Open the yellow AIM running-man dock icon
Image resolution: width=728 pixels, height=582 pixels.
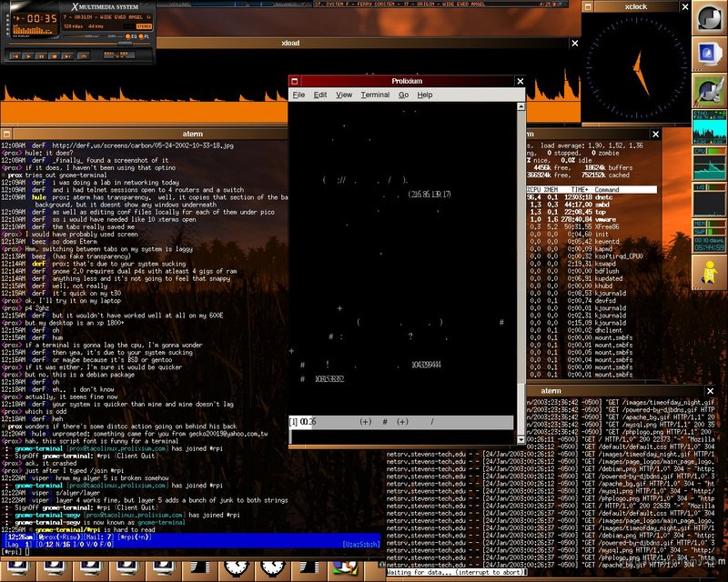click(710, 273)
